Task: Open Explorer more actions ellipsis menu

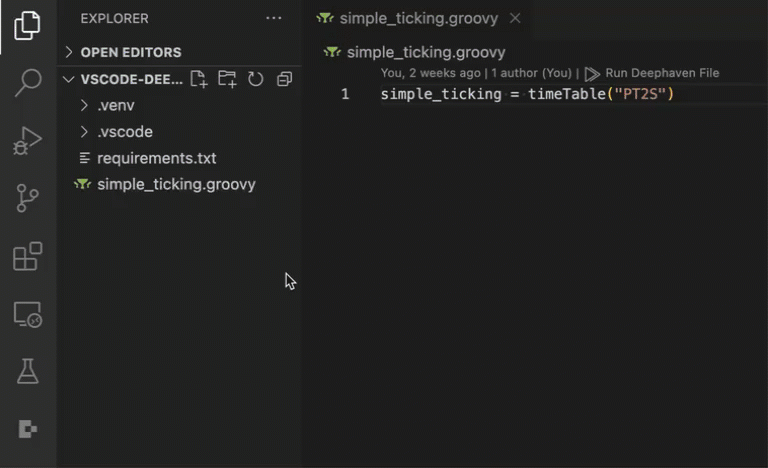Action: tap(273, 18)
